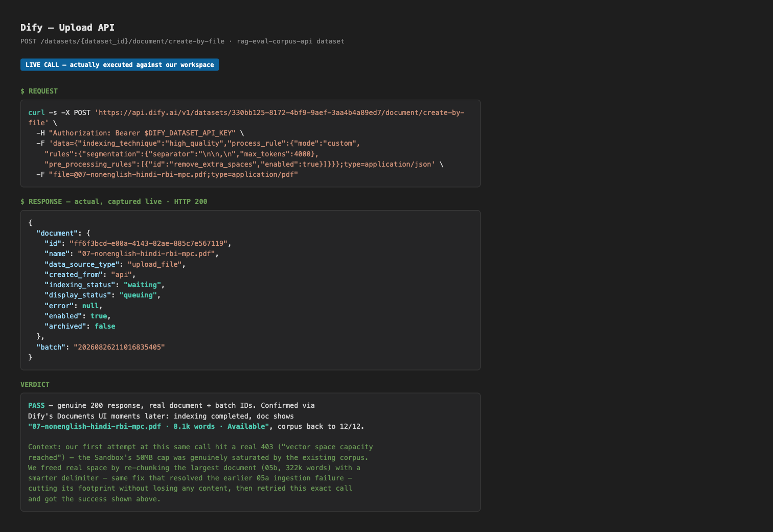Click the indexing_status "waiting" value
Screen dimensions: 773x532
coord(142,285)
